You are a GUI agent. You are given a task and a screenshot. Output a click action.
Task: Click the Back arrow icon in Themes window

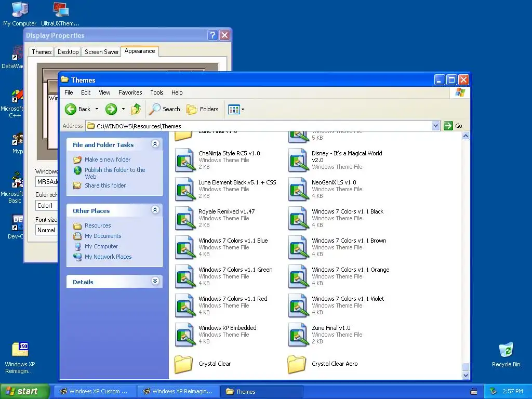point(71,109)
